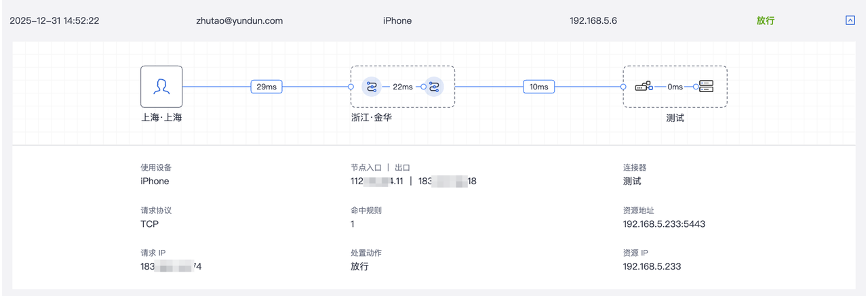Click the node entry icon left of 22ms
The image size is (868, 296).
pyautogui.click(x=372, y=87)
